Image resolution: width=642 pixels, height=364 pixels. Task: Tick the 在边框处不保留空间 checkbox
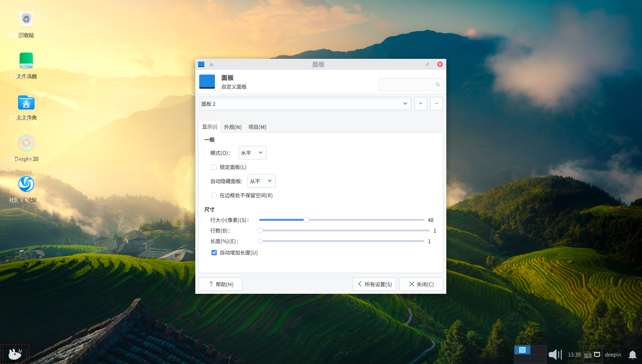(214, 195)
